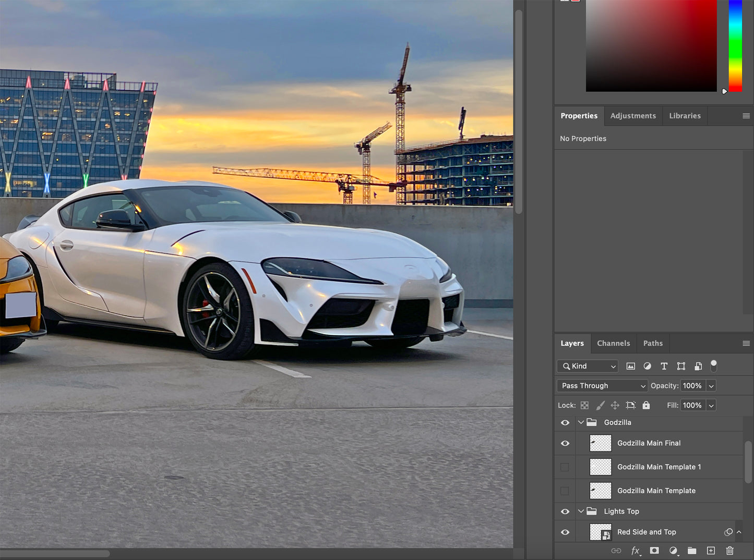Open the Opacity slider dropdown arrow
The image size is (754, 560).
tap(711, 386)
